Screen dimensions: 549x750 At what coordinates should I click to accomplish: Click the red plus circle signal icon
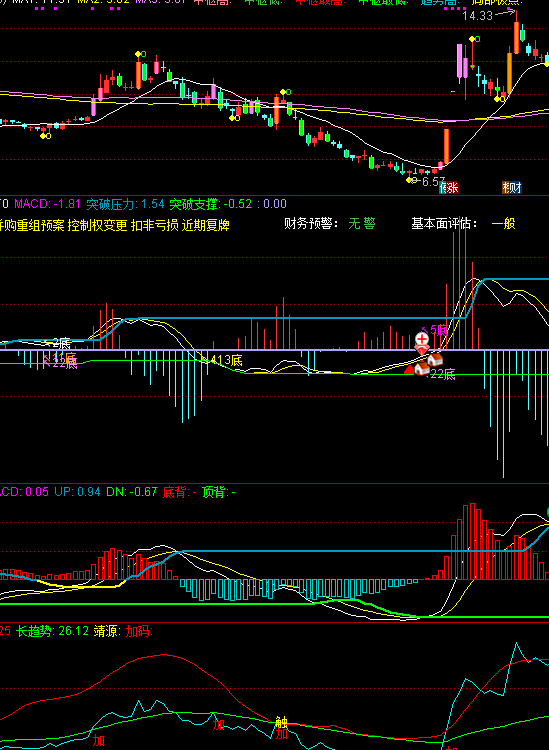422,340
